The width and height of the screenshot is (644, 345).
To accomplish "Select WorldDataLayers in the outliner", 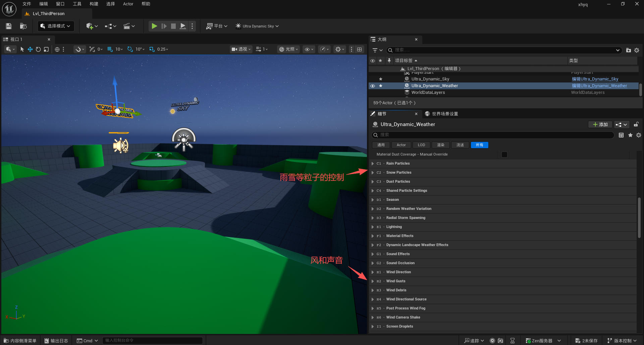I will point(428,93).
